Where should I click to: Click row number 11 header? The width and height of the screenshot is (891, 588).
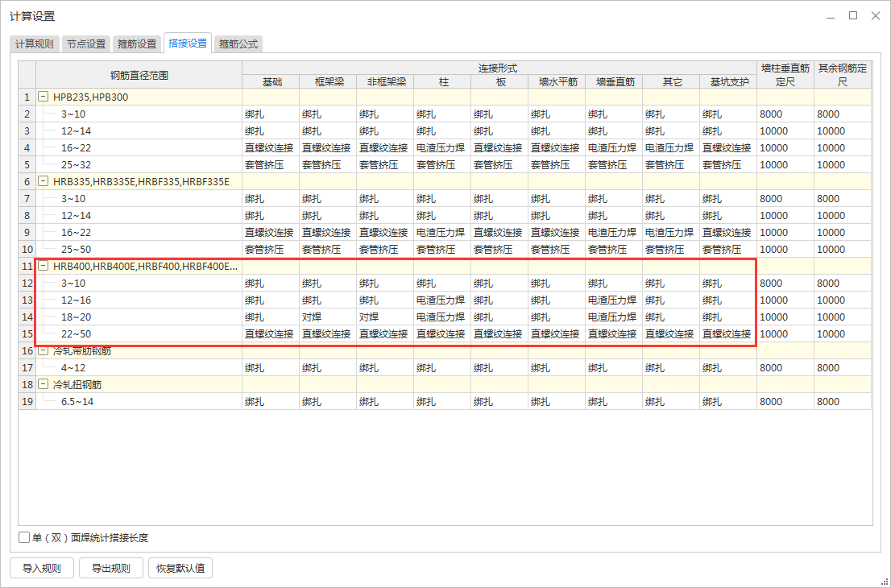tap(27, 266)
